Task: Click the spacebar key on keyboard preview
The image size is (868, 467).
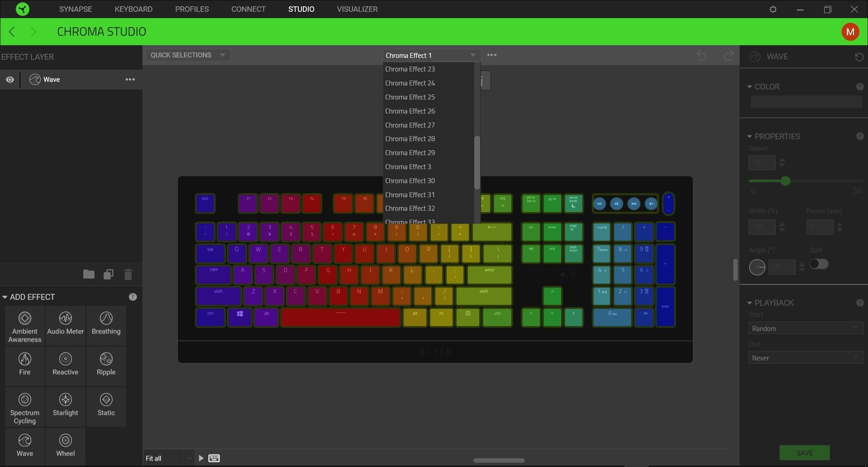Action: [x=340, y=317]
